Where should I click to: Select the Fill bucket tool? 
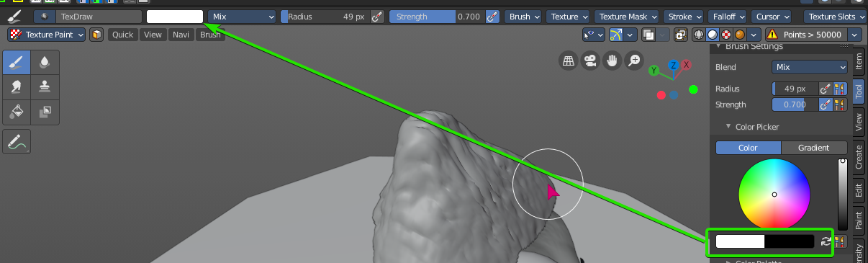click(x=17, y=112)
